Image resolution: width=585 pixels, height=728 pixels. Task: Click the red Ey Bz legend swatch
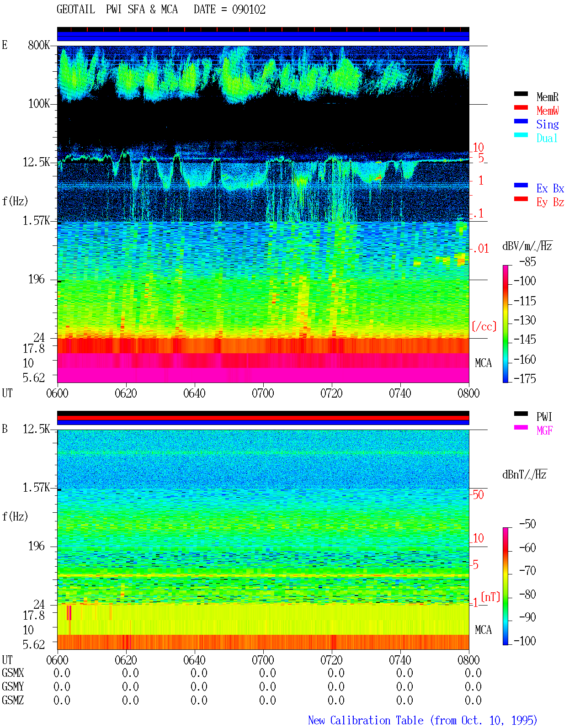[521, 199]
